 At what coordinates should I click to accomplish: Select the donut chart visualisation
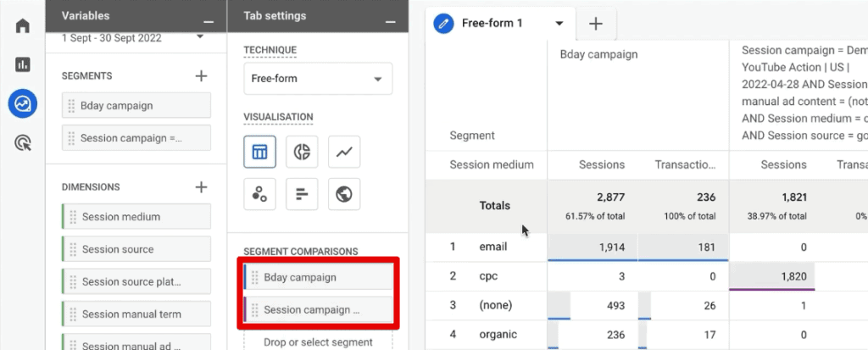pyautogui.click(x=302, y=152)
